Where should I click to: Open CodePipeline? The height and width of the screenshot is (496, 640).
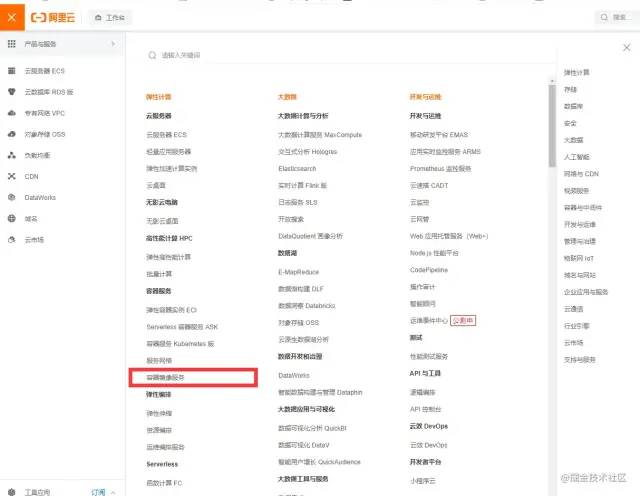click(429, 270)
